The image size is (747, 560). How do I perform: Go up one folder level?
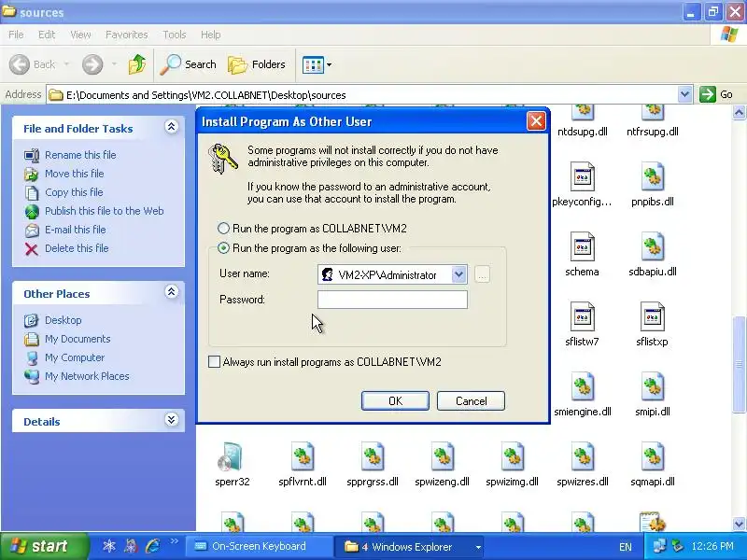(137, 64)
